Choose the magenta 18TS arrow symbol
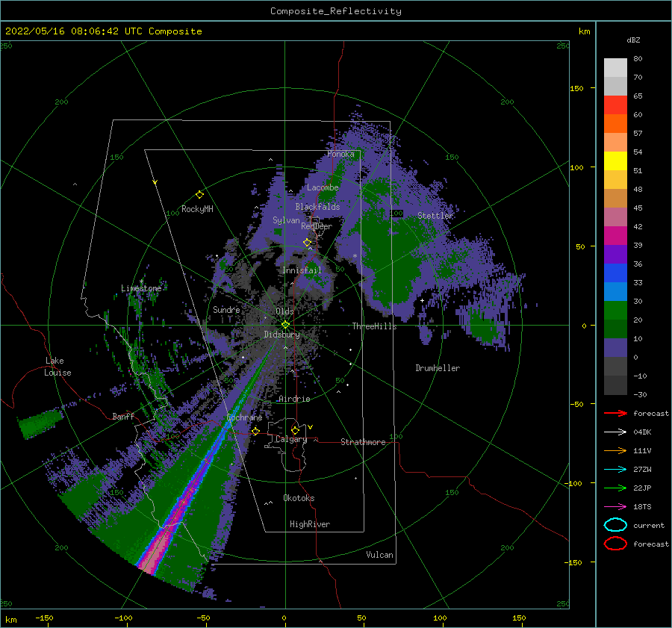This screenshot has width=672, height=628. [x=615, y=507]
